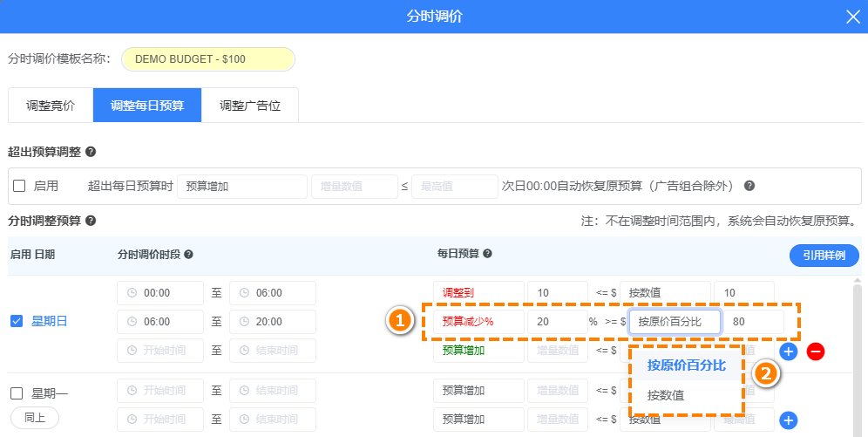Add a time period row for 星期一
868x437 pixels.
coord(789,420)
